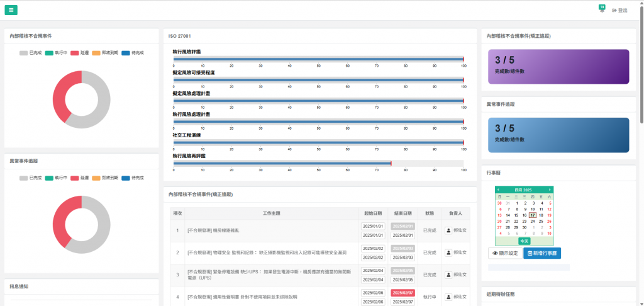The height and width of the screenshot is (306, 644).
Task: Click the 四月 2025 calendar header
Action: tap(524, 190)
